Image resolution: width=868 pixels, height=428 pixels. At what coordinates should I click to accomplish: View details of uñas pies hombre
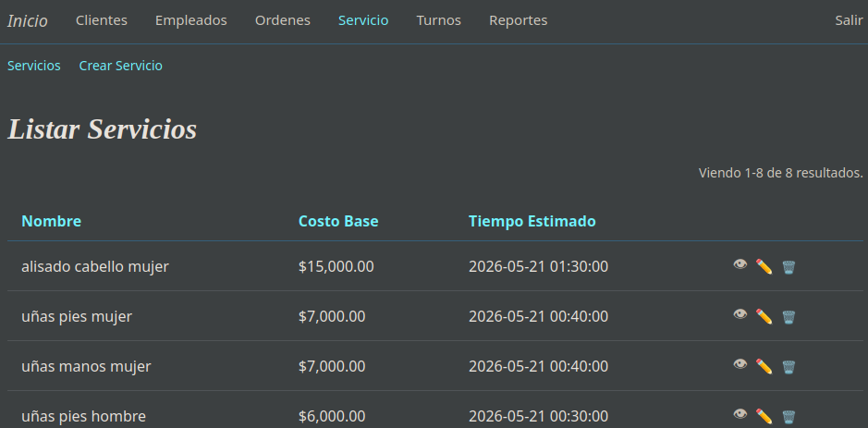(x=740, y=414)
